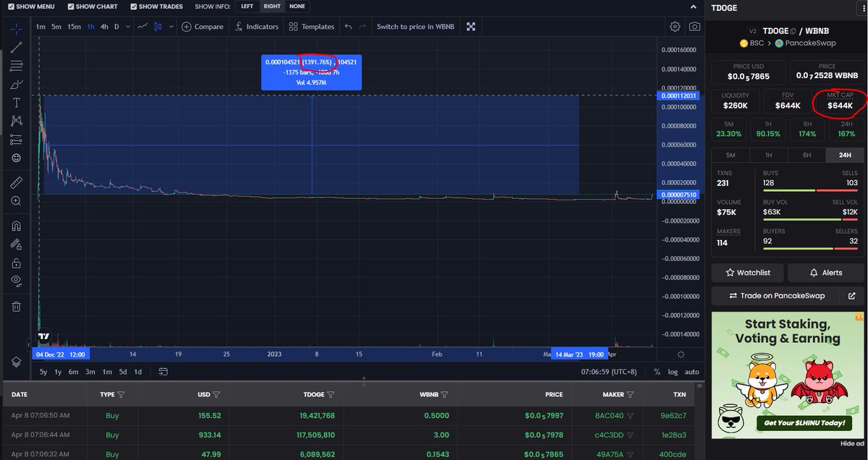Open time axis settings gear
The image size is (868, 460).
[681, 354]
